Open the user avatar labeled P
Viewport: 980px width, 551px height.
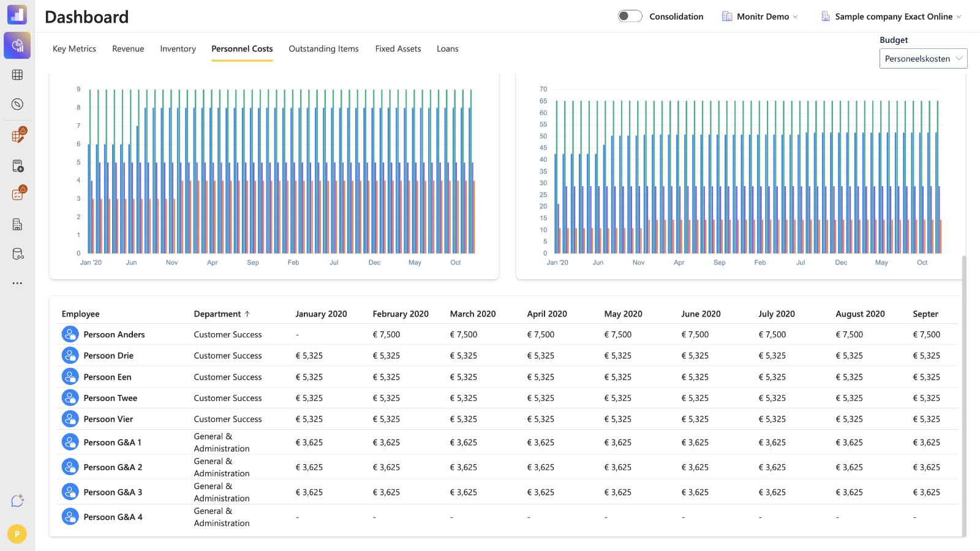(17, 534)
